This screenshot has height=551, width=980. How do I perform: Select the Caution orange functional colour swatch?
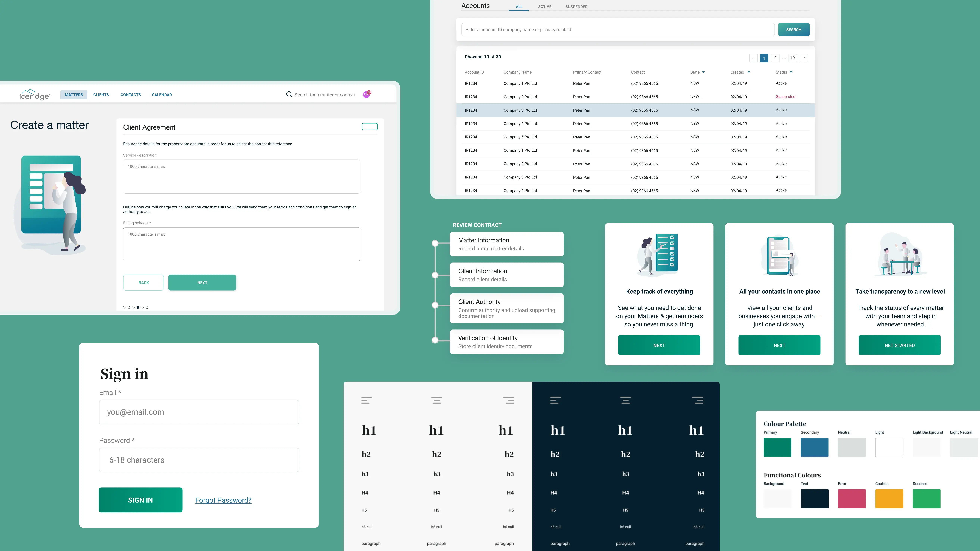tap(889, 499)
